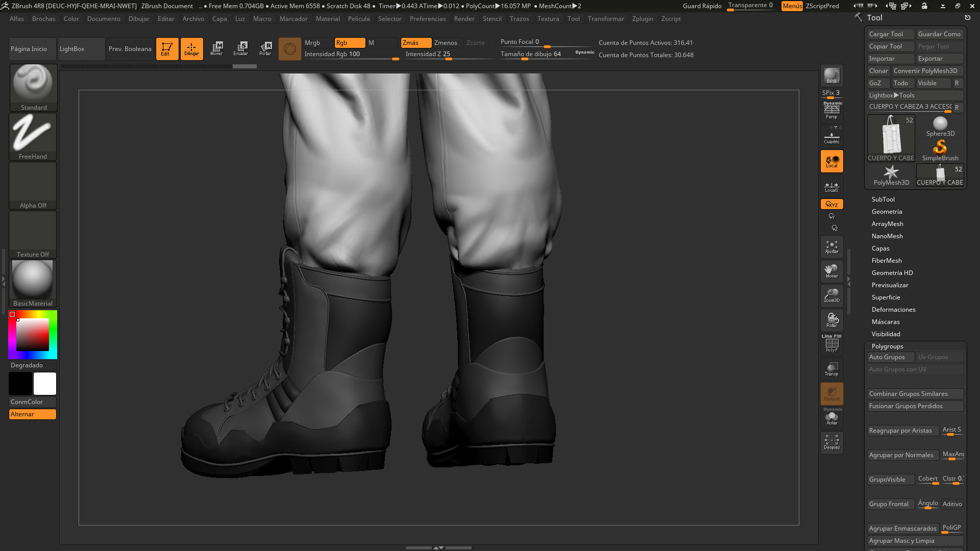Screen dimensions: 980x551
Task: Toggle the Cuadric floor grid
Action: [x=831, y=137]
